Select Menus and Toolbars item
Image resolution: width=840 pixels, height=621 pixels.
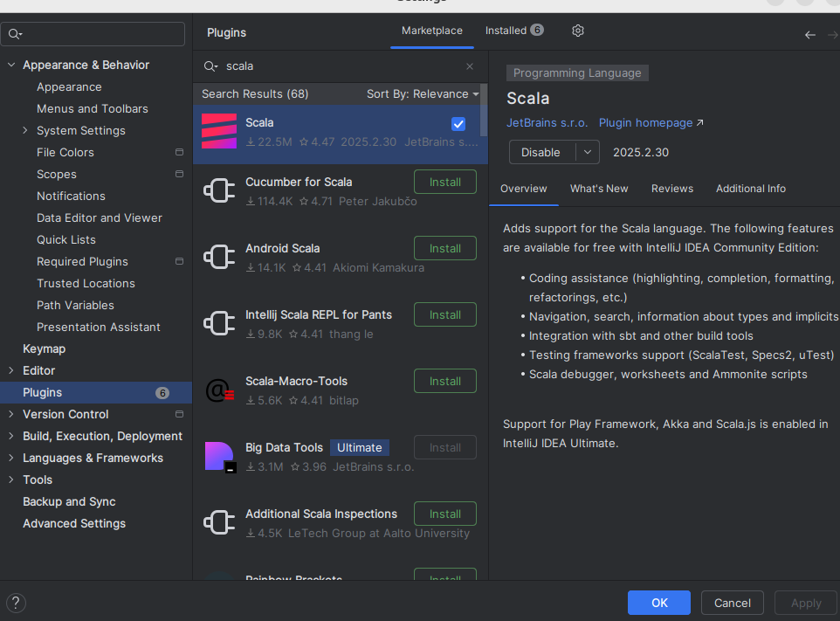(x=93, y=109)
